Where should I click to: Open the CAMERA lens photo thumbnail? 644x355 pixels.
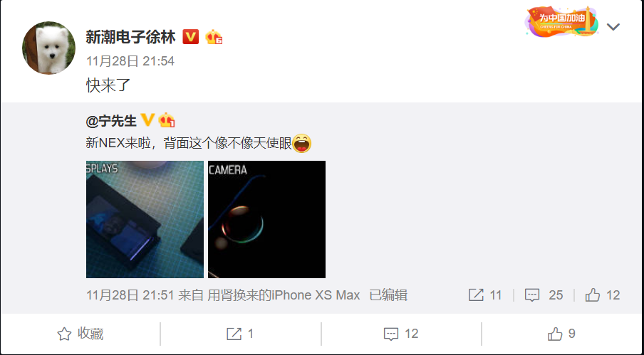(266, 219)
